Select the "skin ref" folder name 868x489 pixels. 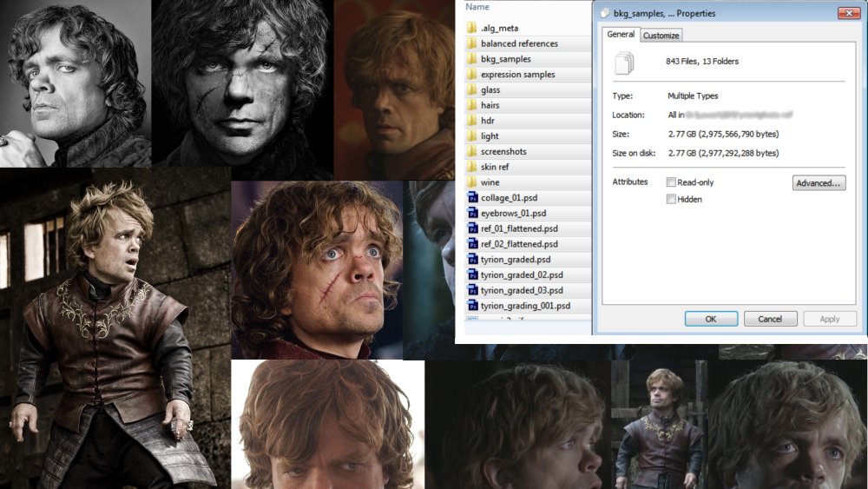tap(495, 167)
